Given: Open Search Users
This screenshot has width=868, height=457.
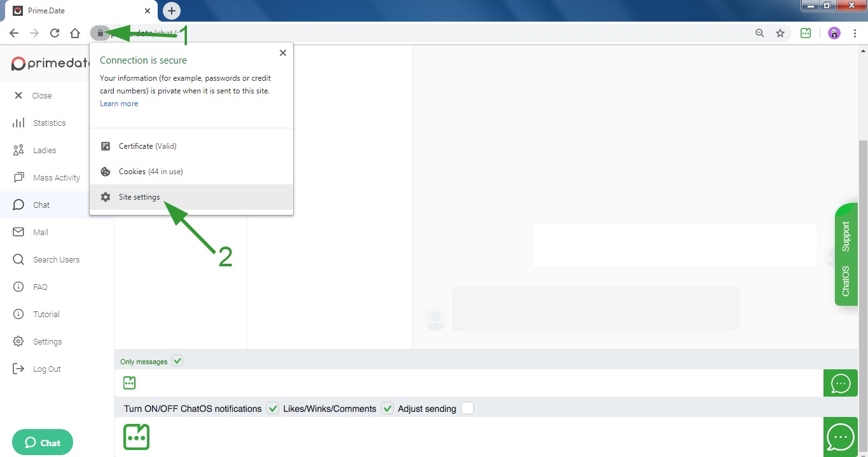Looking at the screenshot, I should click(47, 259).
